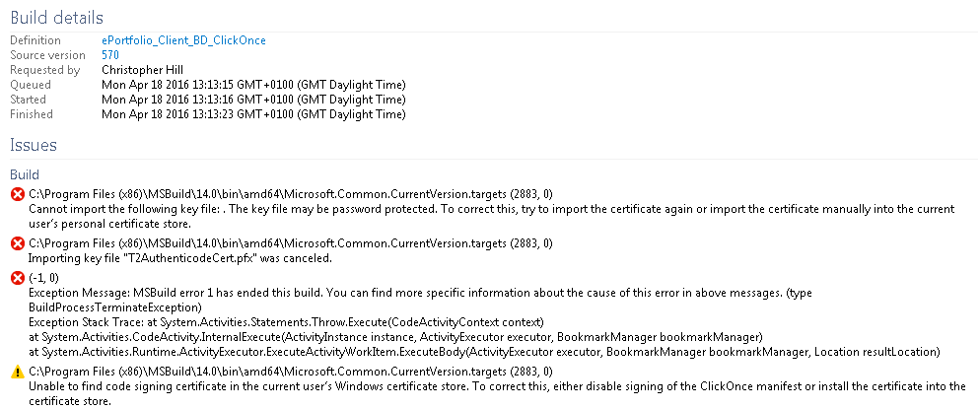Select the 'Build details' heading
Image resolution: width=980 pixels, height=409 pixels.
56,18
